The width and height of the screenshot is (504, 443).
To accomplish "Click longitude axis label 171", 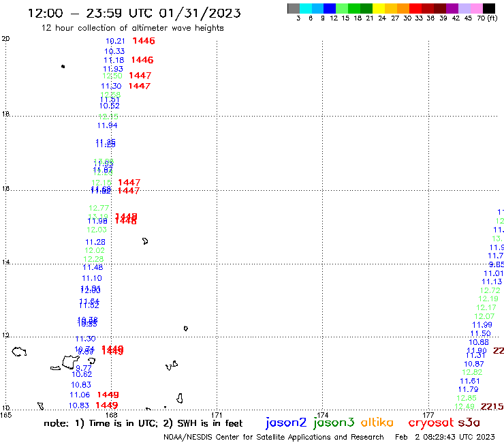I will pos(217,415).
